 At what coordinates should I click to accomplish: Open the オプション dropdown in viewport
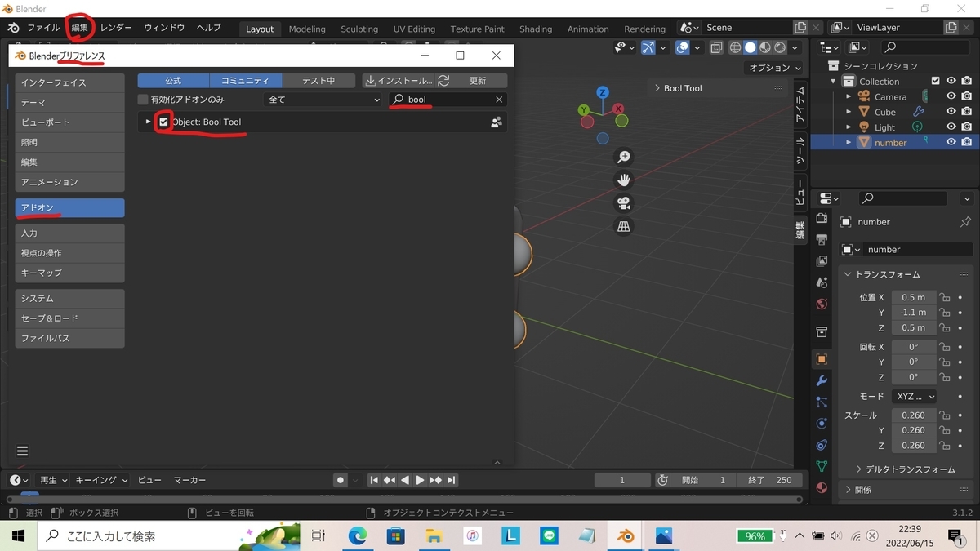[774, 68]
